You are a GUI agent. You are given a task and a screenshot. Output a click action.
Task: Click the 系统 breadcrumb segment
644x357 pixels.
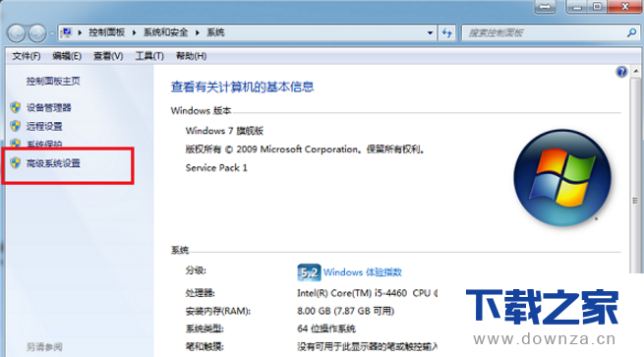tap(215, 32)
